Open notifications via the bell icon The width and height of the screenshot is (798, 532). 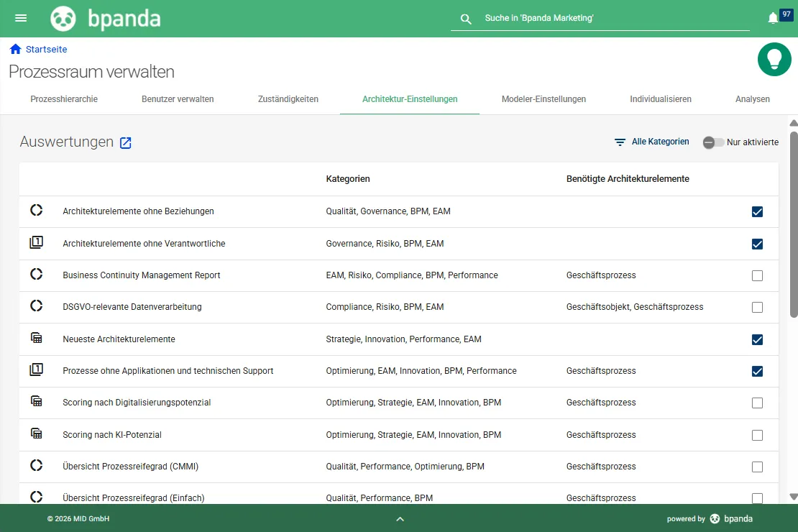coord(773,17)
